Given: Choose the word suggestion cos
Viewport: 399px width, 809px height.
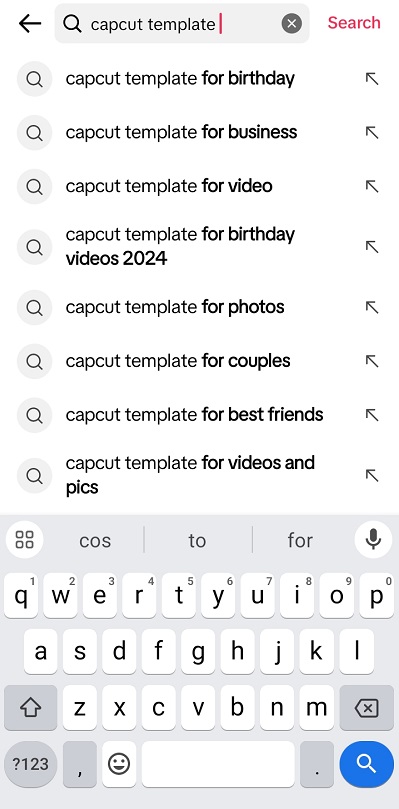Looking at the screenshot, I should tap(95, 541).
